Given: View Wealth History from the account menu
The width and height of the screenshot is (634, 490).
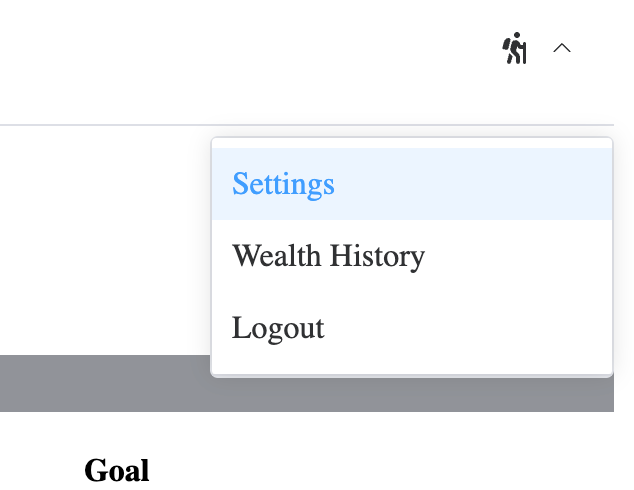Looking at the screenshot, I should click(328, 256).
